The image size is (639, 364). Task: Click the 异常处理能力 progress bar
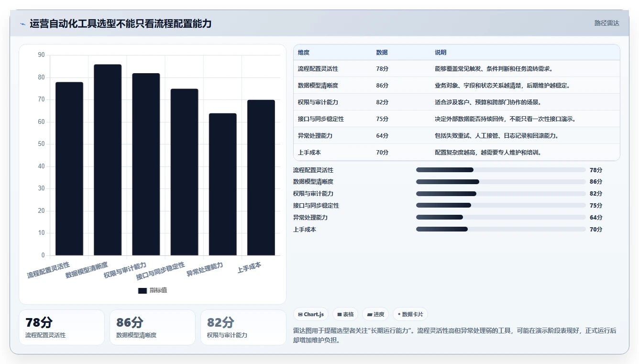[x=501, y=217]
